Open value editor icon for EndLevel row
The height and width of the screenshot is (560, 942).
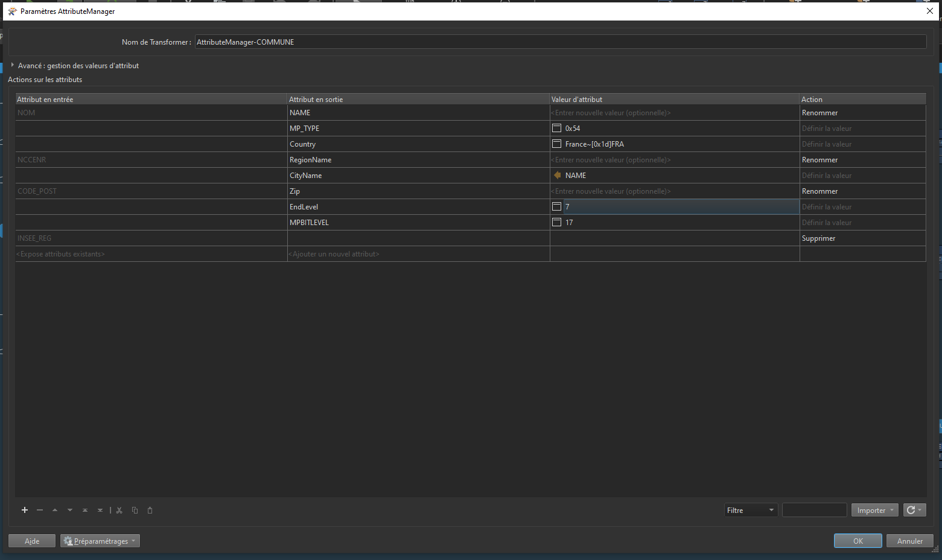[x=557, y=206]
